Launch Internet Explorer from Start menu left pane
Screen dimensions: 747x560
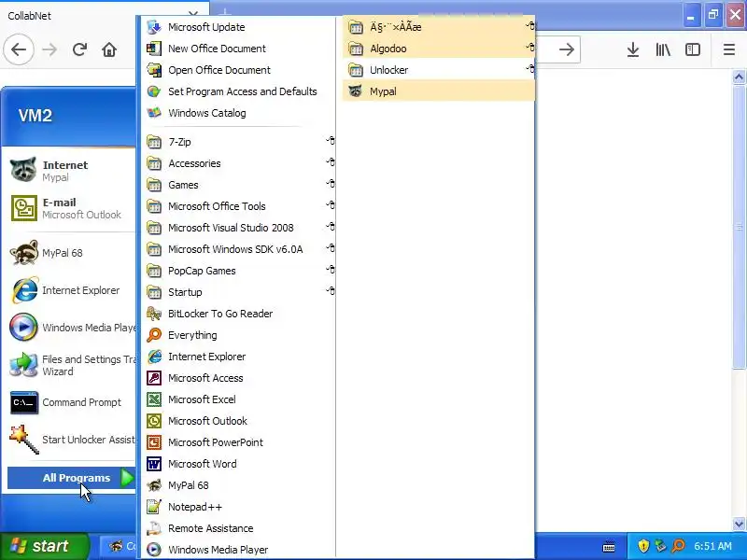tap(72, 290)
